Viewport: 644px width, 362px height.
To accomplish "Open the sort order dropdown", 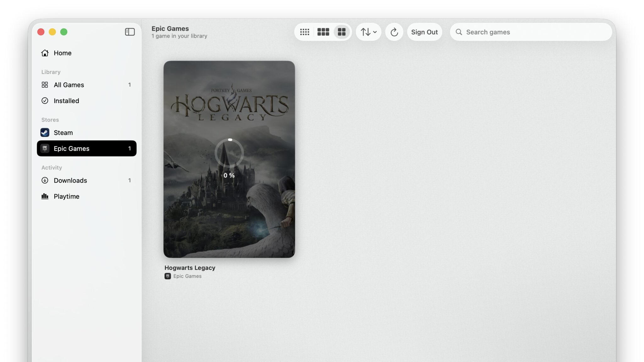I will (368, 32).
